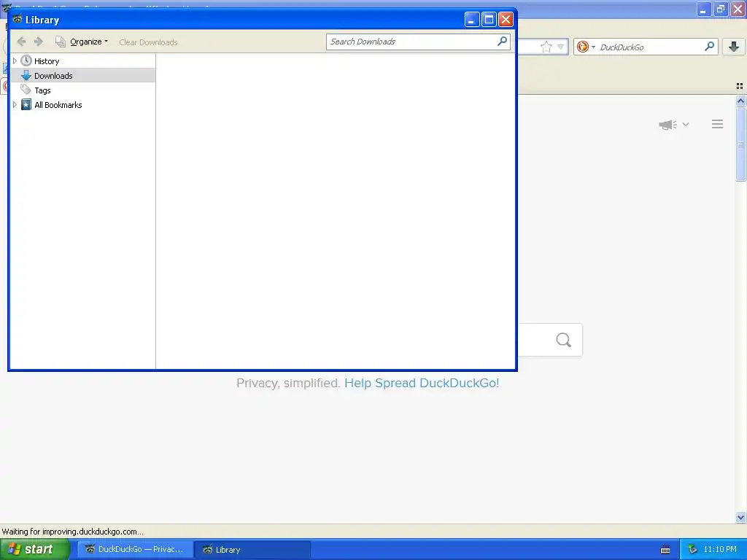Go forward in Library window
Screen dimensions: 747x560
point(38,42)
